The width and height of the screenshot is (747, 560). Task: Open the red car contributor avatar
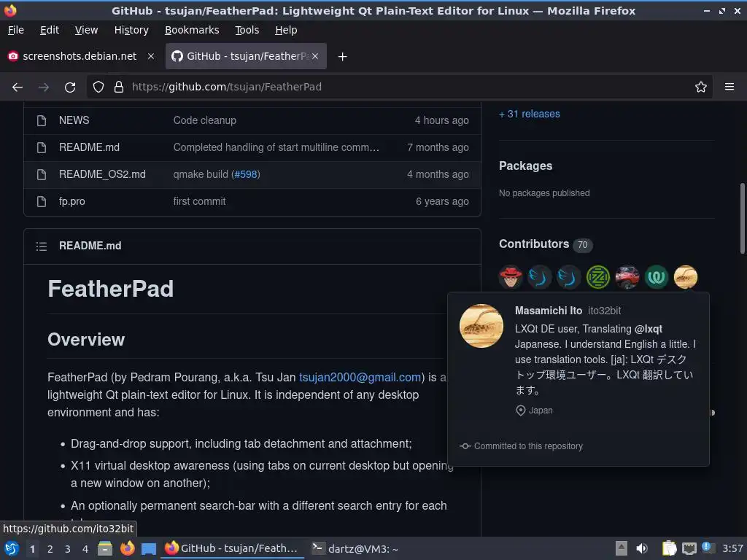627,277
